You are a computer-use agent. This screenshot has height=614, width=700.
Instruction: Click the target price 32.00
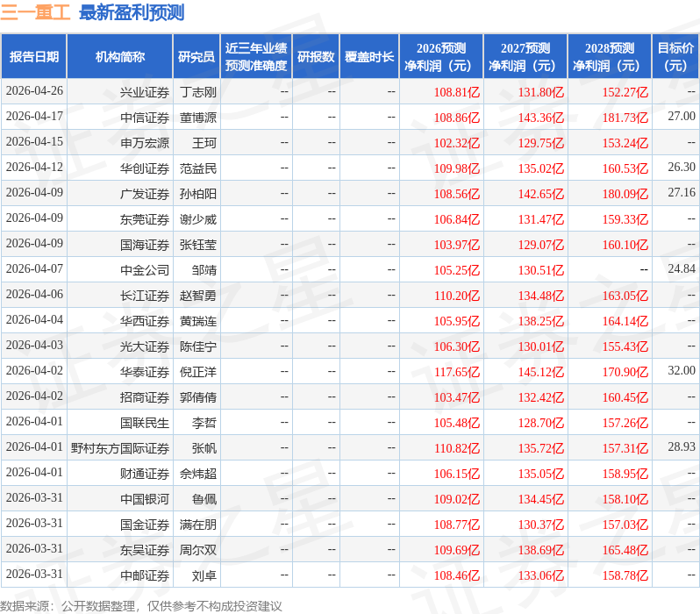tap(682, 371)
